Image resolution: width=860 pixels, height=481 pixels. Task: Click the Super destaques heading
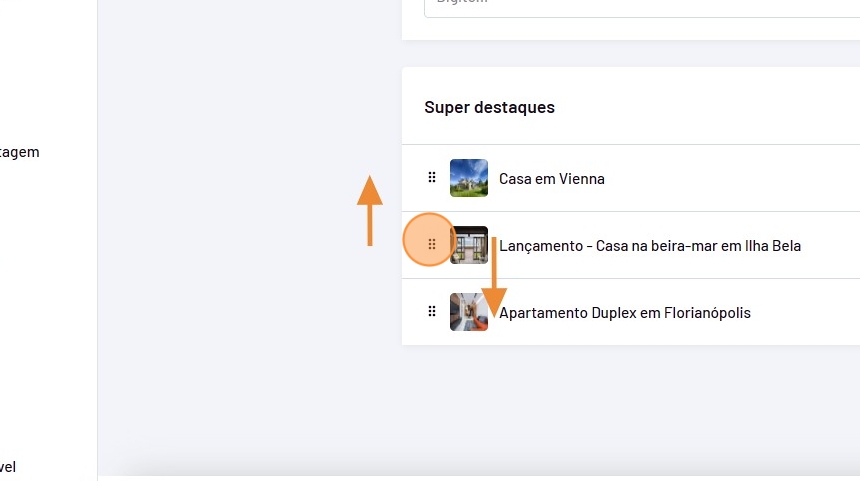click(489, 107)
